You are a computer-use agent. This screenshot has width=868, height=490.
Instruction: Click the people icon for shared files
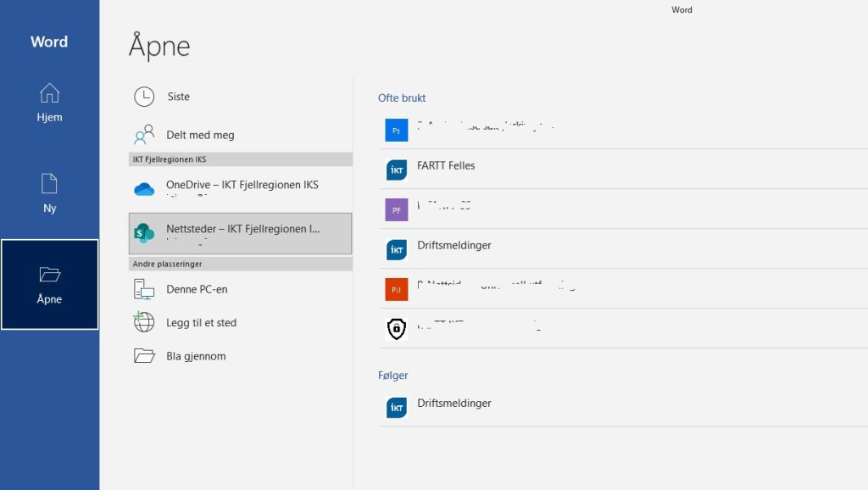coord(144,135)
